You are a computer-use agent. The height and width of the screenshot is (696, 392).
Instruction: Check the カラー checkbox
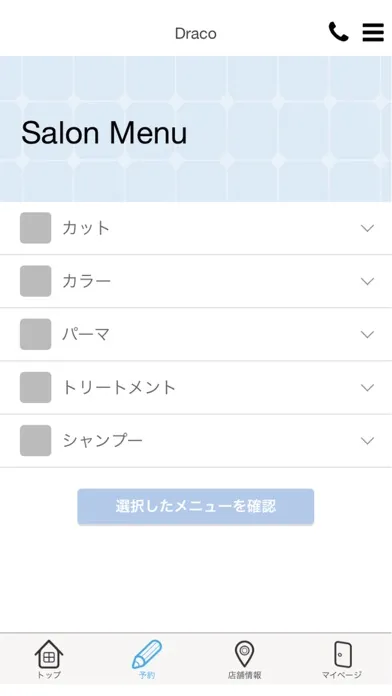[x=36, y=281]
